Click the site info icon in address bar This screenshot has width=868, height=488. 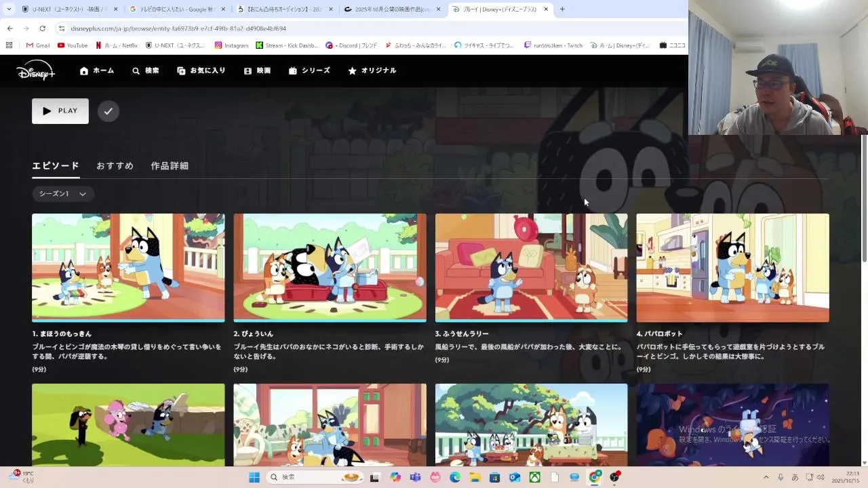62,28
